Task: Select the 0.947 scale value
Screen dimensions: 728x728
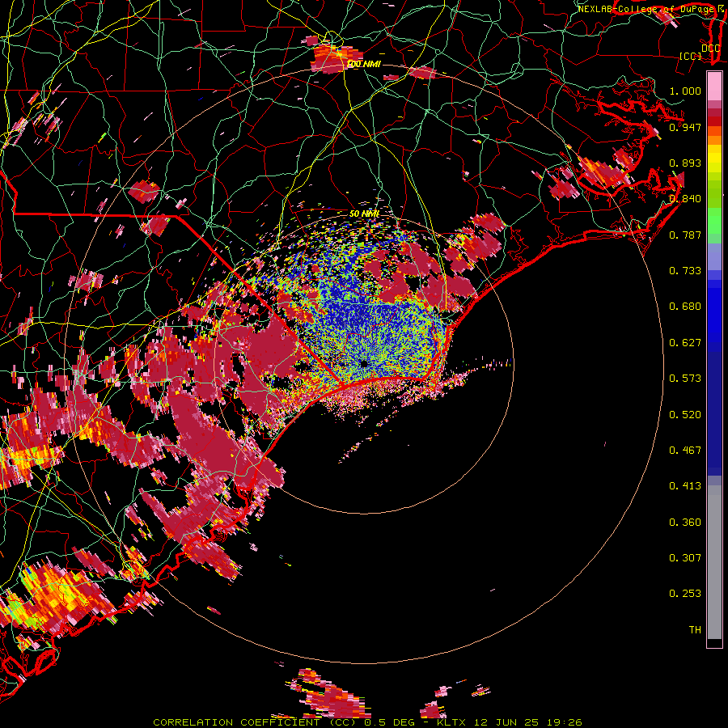Action: point(685,127)
